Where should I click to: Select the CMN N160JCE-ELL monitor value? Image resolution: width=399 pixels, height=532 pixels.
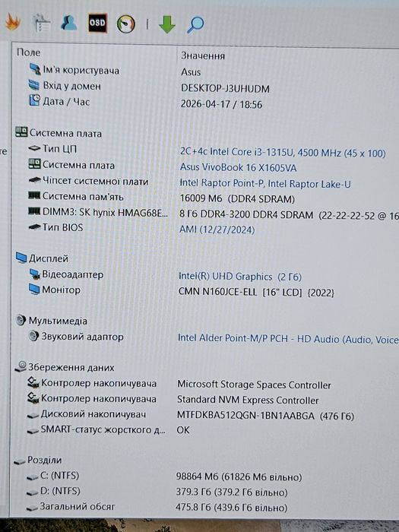click(256, 292)
